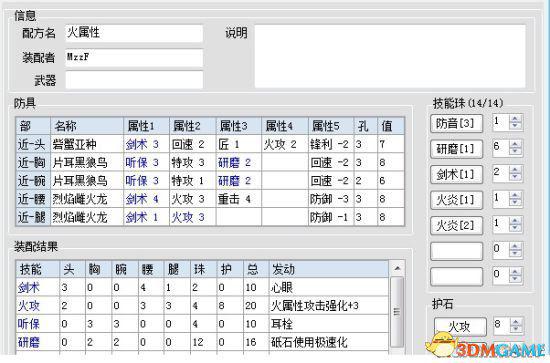Click the 配方名 input field containing 火属性
The height and width of the screenshot is (363, 550).
click(134, 33)
